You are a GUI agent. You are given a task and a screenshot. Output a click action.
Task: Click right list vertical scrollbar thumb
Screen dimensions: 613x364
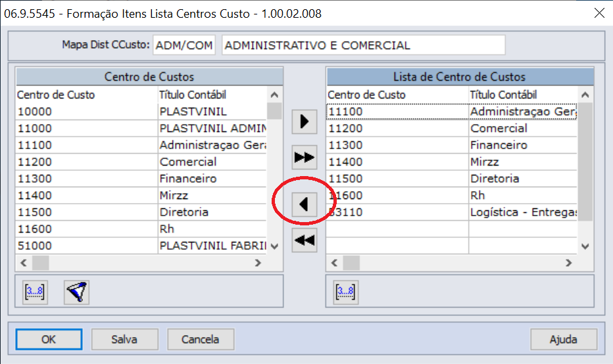[x=585, y=162]
